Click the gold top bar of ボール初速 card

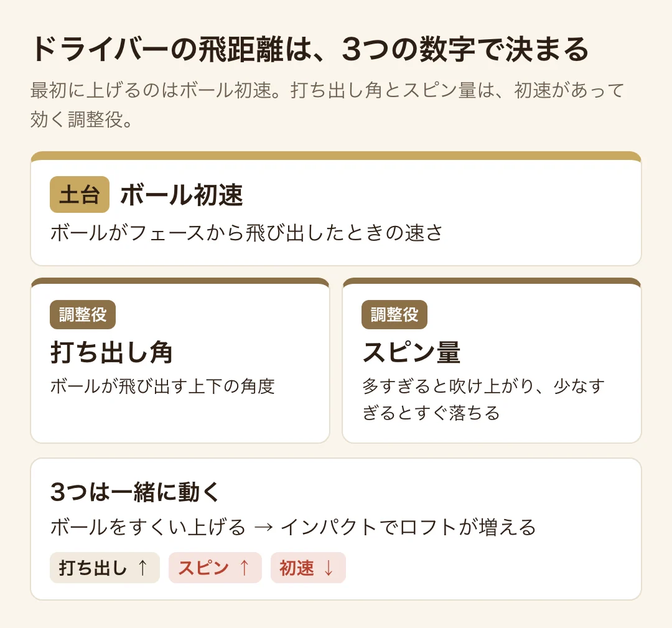click(x=336, y=156)
